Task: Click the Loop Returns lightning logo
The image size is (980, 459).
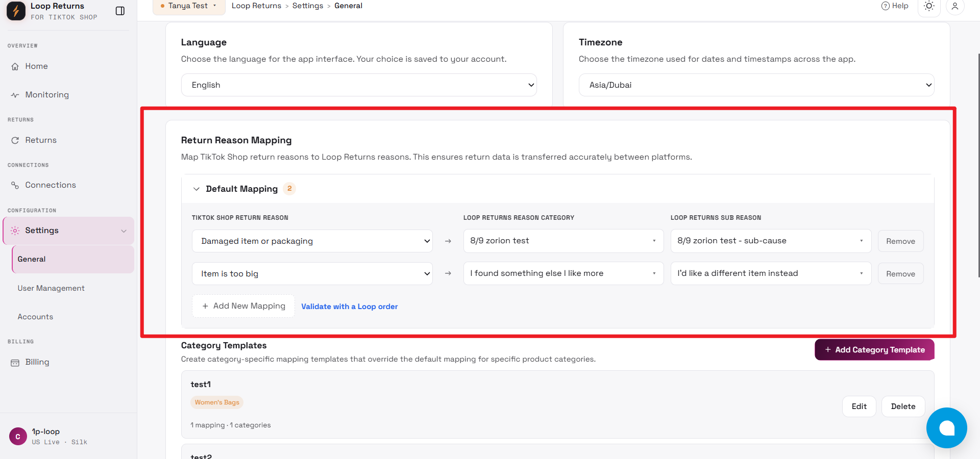Action: (16, 11)
